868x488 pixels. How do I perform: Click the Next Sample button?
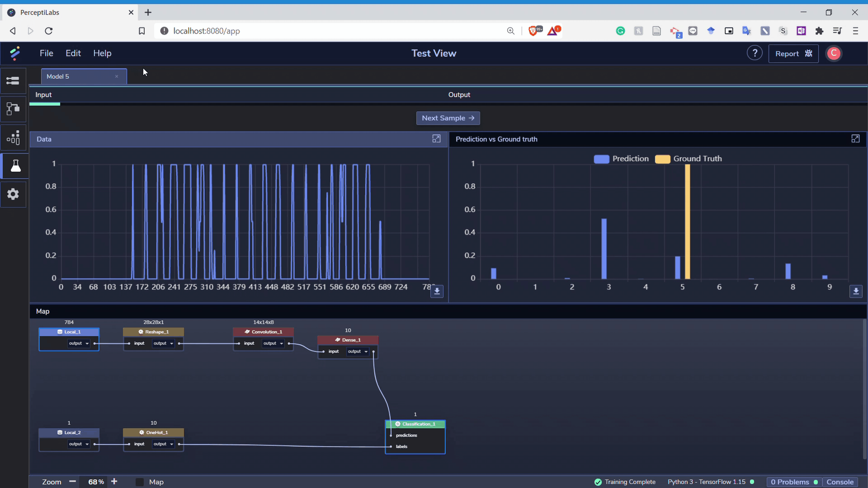(x=448, y=118)
